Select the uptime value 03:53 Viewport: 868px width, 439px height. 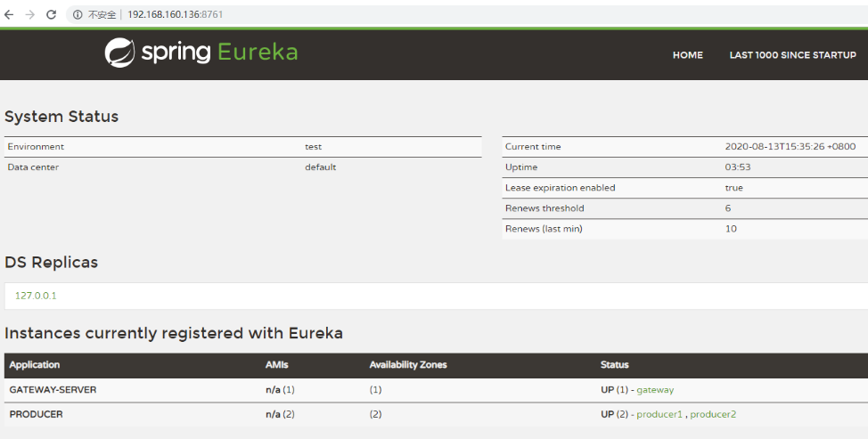point(738,167)
